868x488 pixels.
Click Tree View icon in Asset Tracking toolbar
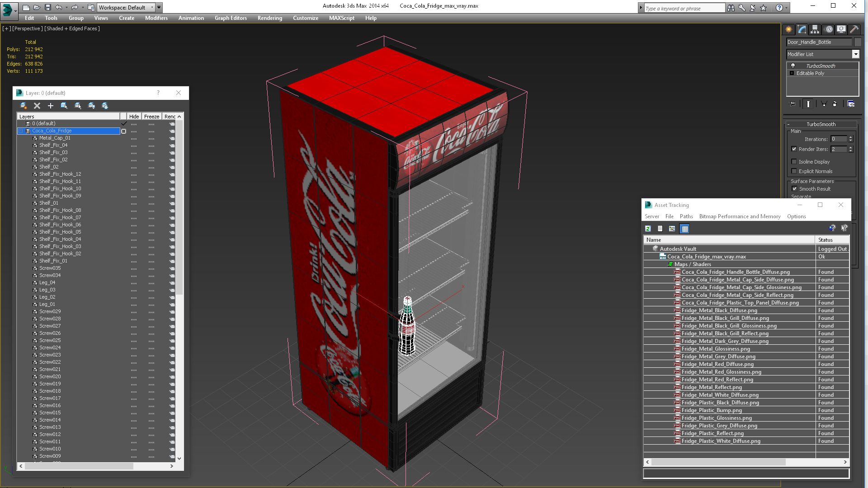coord(672,229)
